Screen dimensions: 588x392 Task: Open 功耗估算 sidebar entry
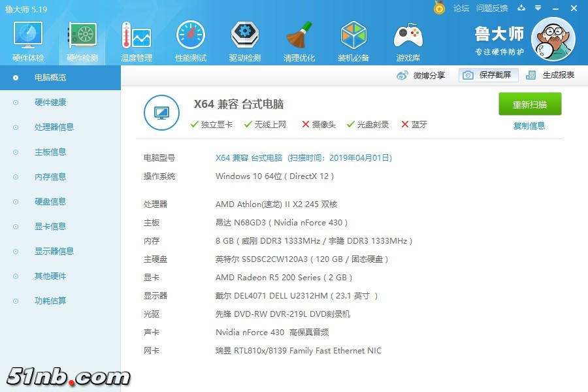[x=50, y=301]
